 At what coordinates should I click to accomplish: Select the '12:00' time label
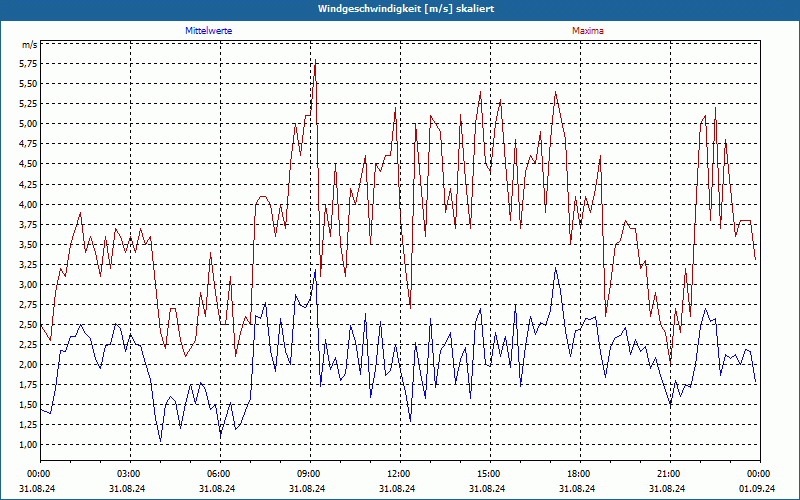401,474
